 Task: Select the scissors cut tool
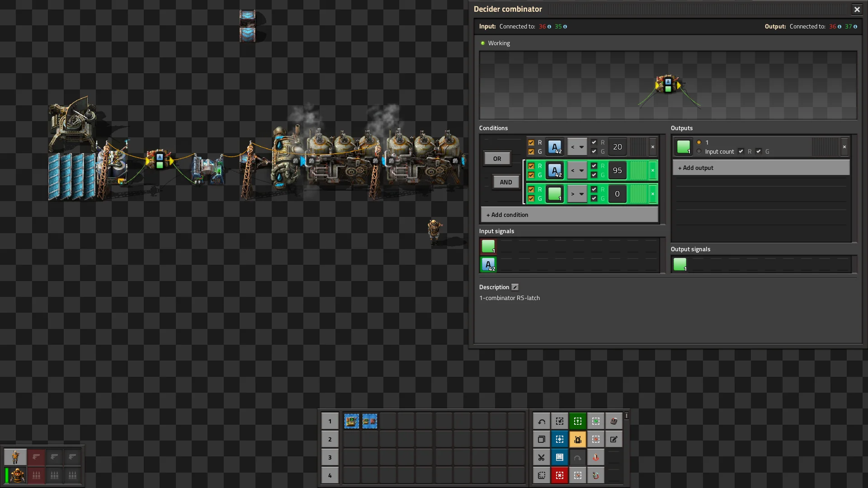pyautogui.click(x=541, y=457)
